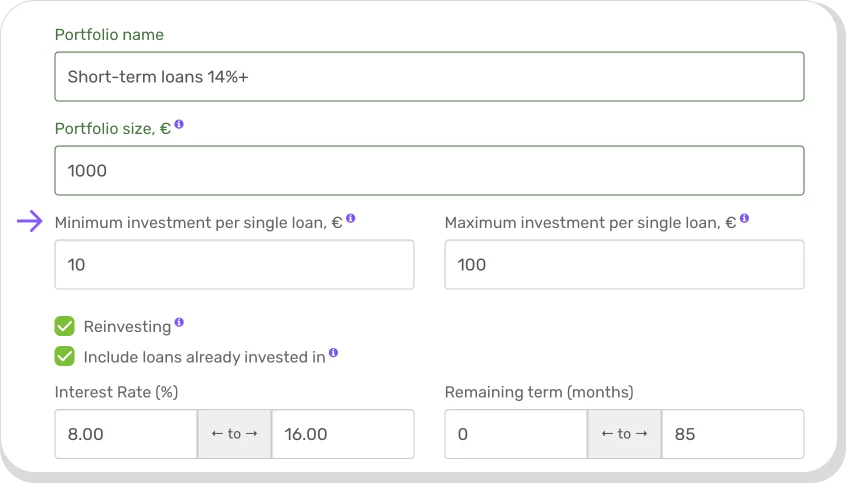Viewport: 846px width, 483px height.
Task: Click the '← to →' separator in Remaining term
Action: tap(624, 434)
